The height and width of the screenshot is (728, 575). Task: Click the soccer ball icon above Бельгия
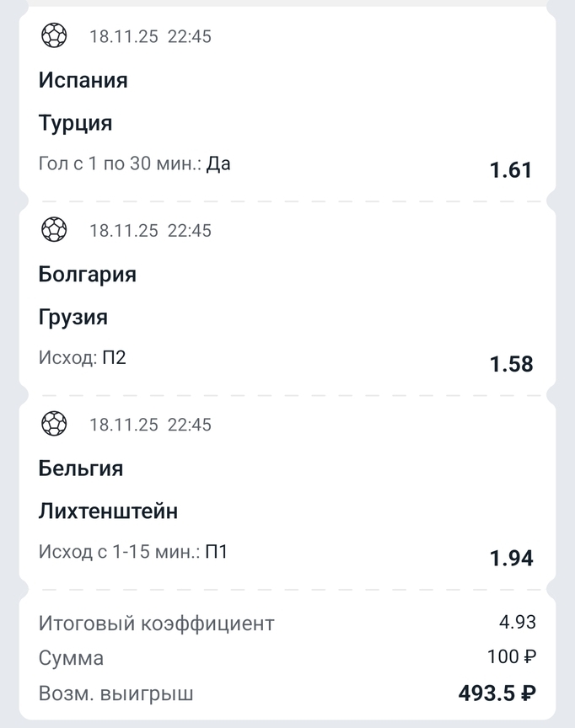pyautogui.click(x=54, y=423)
